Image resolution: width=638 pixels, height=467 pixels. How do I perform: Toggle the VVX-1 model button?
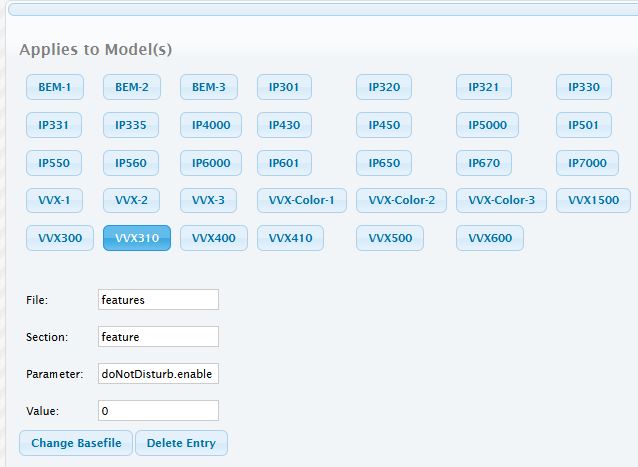point(54,200)
